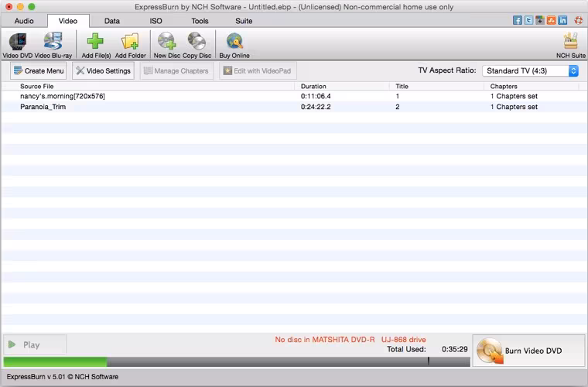Open Video Settings
The width and height of the screenshot is (588, 387).
103,71
